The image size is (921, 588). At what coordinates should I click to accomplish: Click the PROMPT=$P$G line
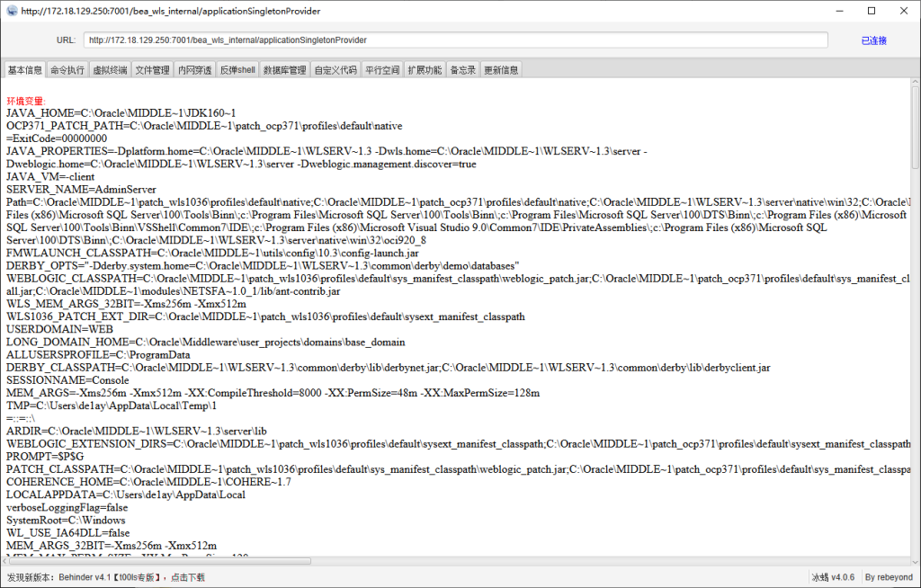point(45,457)
